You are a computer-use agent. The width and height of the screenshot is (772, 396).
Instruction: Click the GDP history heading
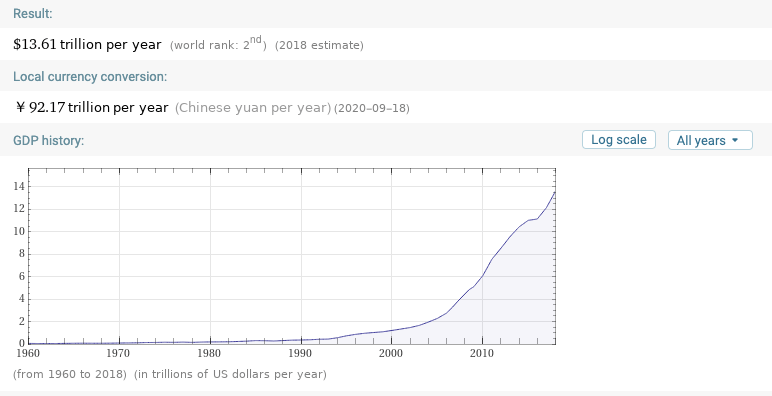coord(49,140)
